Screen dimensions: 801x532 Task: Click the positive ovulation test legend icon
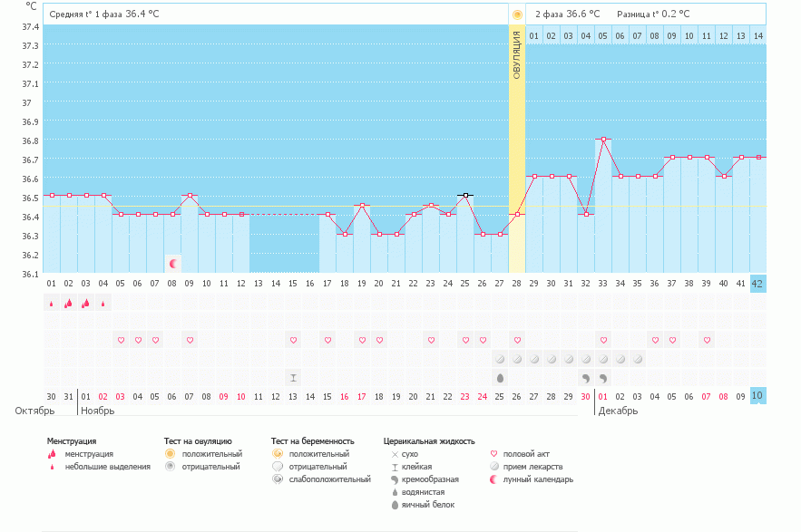point(171,453)
